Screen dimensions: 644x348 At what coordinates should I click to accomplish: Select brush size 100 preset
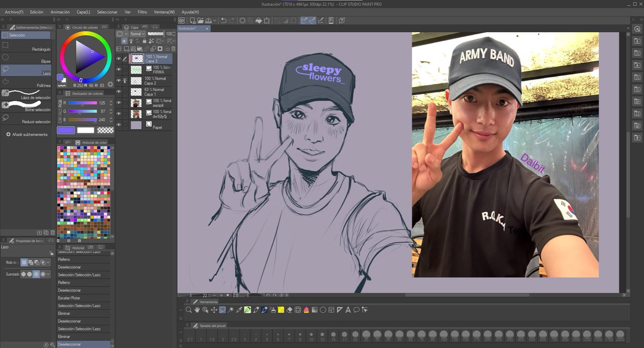(444, 336)
